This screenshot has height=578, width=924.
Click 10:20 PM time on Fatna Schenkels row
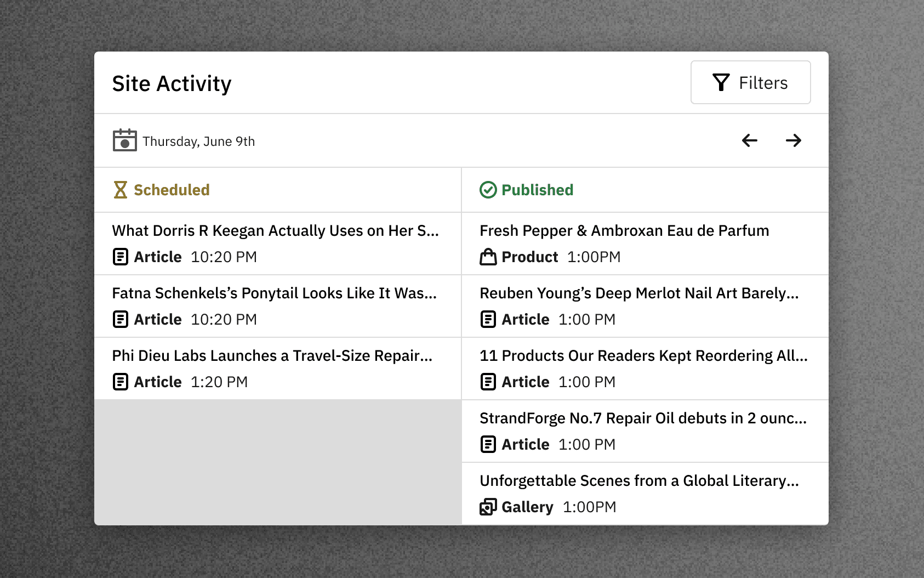click(224, 320)
